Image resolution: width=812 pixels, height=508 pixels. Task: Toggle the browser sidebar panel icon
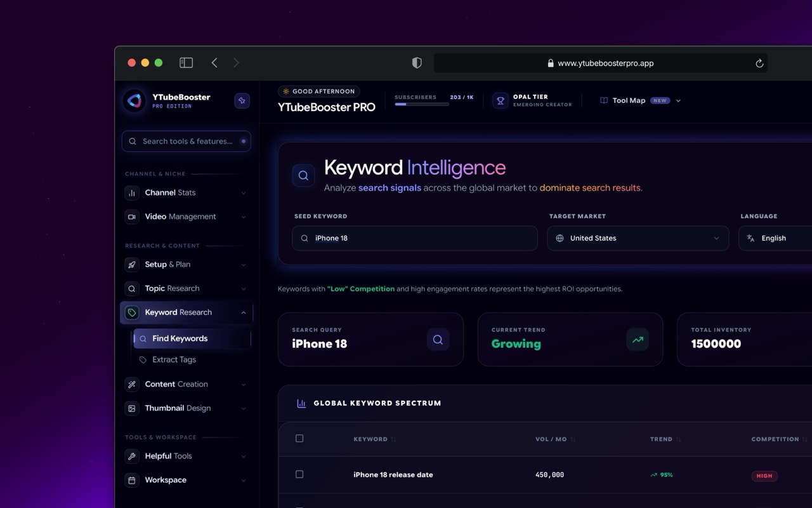pos(186,63)
